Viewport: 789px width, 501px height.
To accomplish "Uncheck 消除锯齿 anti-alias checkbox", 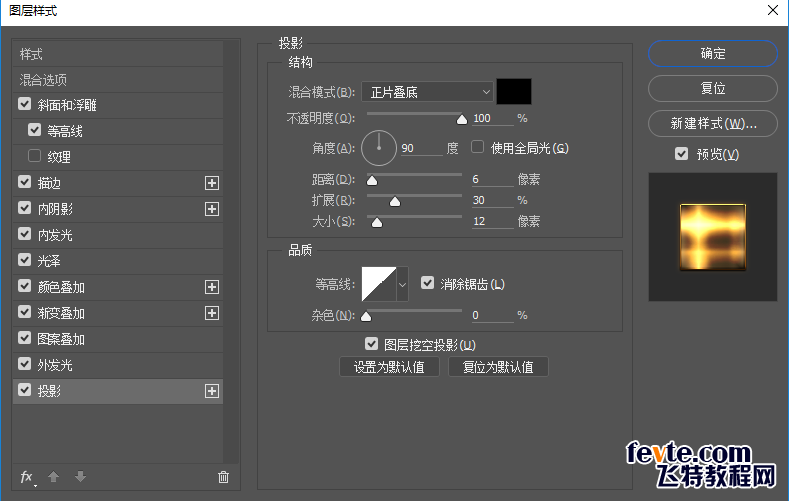I will pyautogui.click(x=428, y=283).
